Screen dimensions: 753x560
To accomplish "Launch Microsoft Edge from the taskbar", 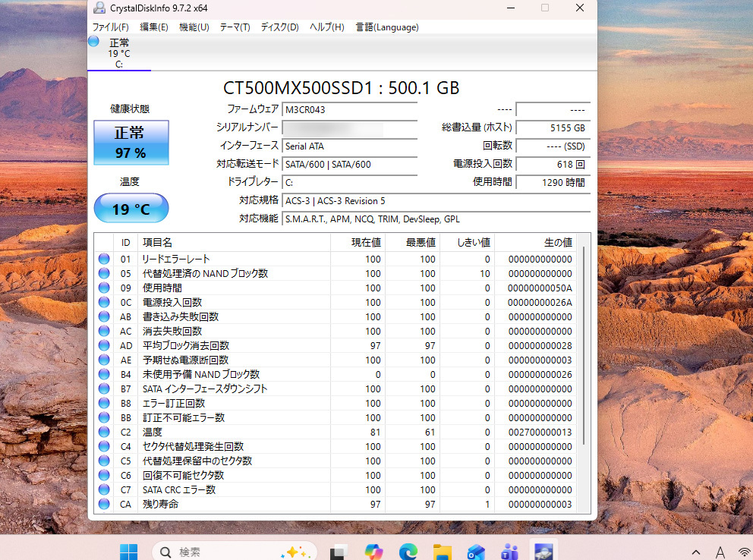I will click(408, 551).
